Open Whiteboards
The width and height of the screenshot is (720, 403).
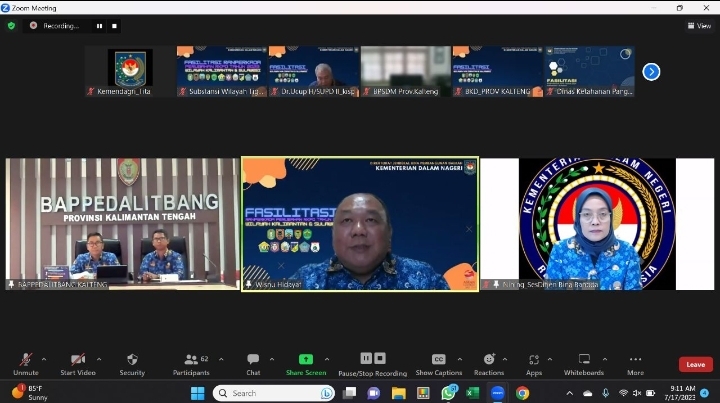pyautogui.click(x=584, y=360)
